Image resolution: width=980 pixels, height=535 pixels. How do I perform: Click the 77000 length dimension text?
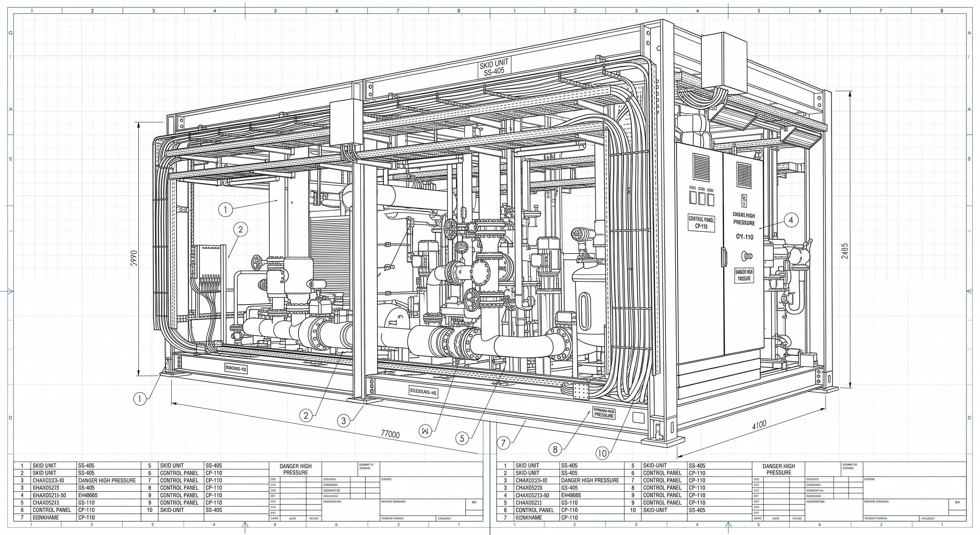click(x=390, y=434)
